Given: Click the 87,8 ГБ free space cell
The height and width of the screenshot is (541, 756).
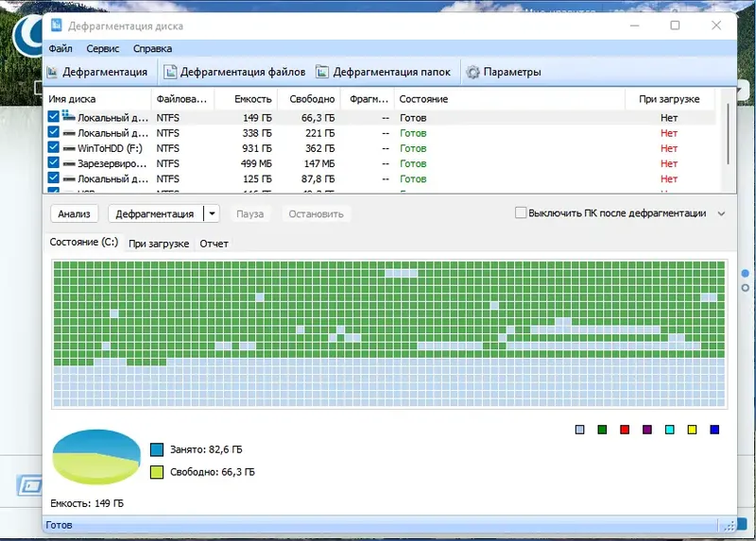Looking at the screenshot, I should 318,179.
